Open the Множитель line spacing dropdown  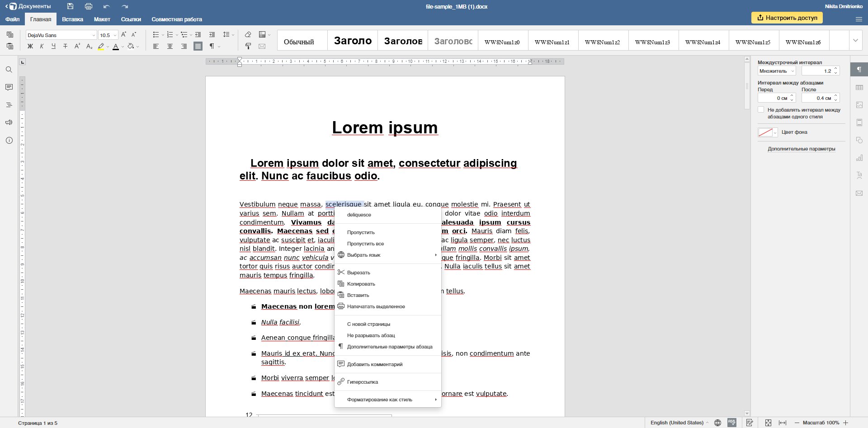777,71
